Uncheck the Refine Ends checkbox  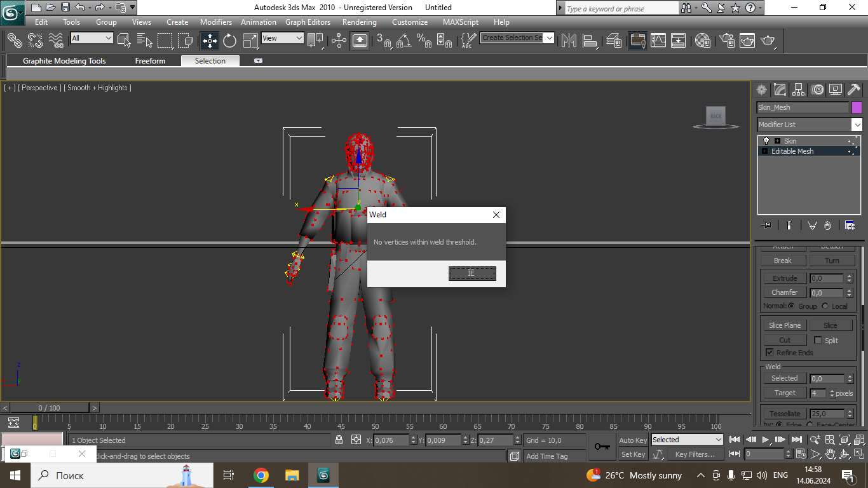pyautogui.click(x=770, y=352)
